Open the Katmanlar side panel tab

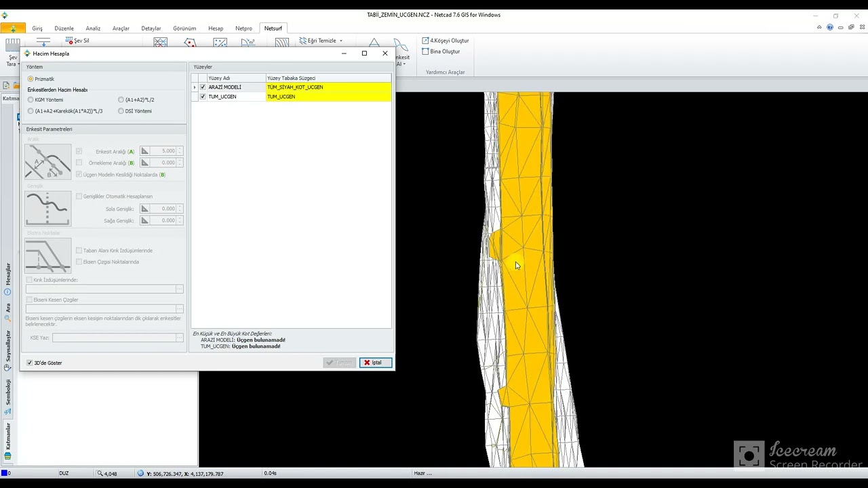tap(8, 441)
